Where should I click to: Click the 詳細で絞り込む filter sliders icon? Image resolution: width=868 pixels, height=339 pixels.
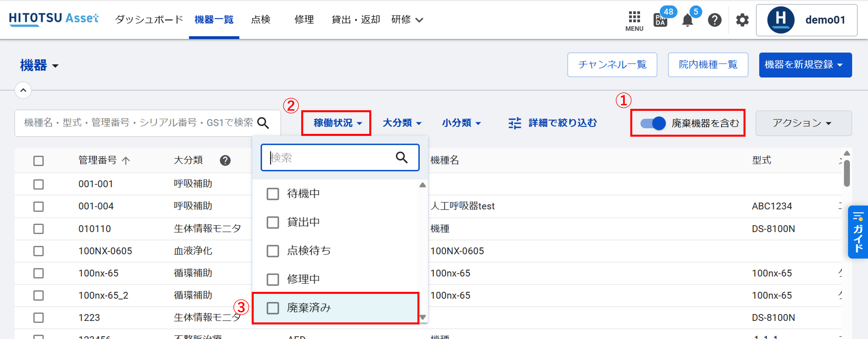(514, 123)
